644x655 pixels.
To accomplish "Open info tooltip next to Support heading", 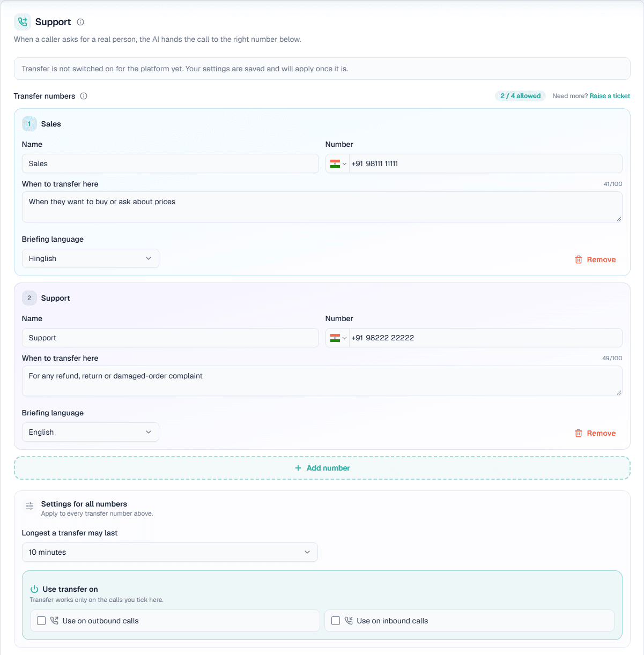I will (80, 22).
